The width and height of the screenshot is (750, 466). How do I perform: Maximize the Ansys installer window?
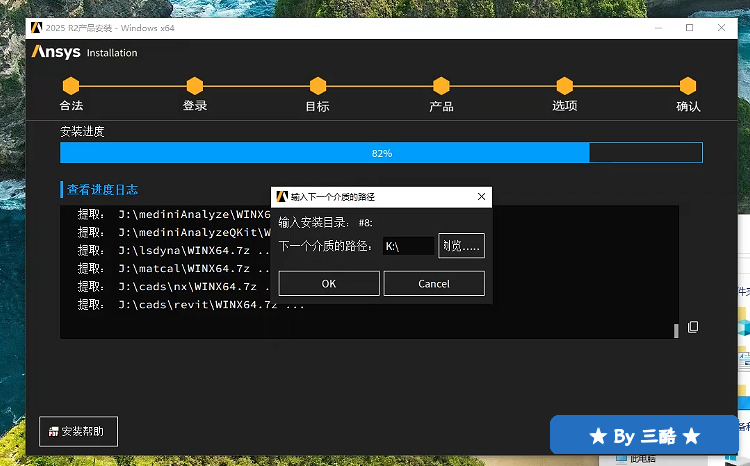point(689,28)
